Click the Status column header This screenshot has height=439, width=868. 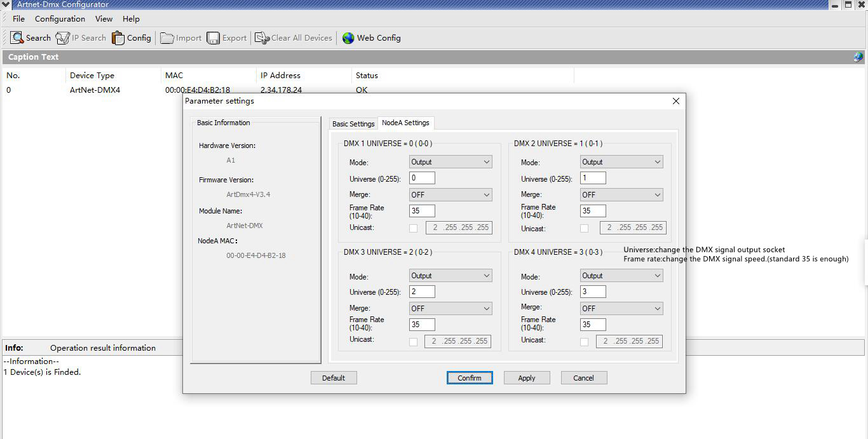(x=463, y=76)
